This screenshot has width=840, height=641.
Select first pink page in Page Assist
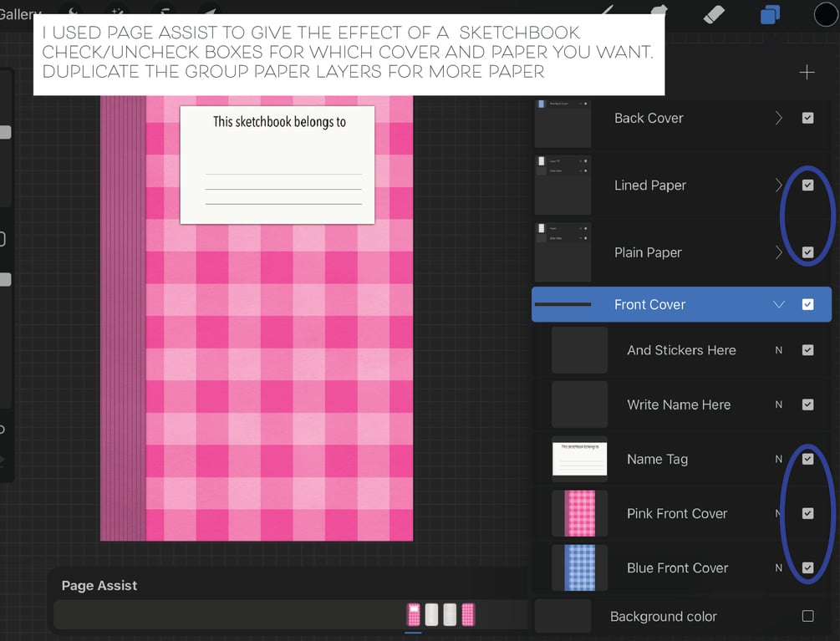tap(413, 615)
